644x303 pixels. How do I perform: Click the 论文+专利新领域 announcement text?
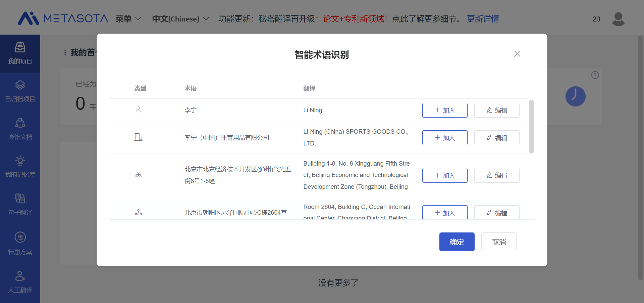355,19
